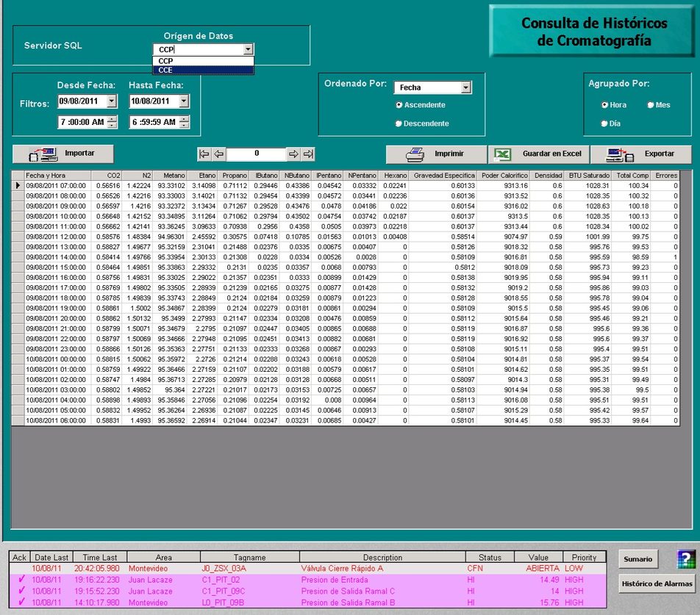
Task: Choose CCE in data source list
Action: tap(204, 70)
